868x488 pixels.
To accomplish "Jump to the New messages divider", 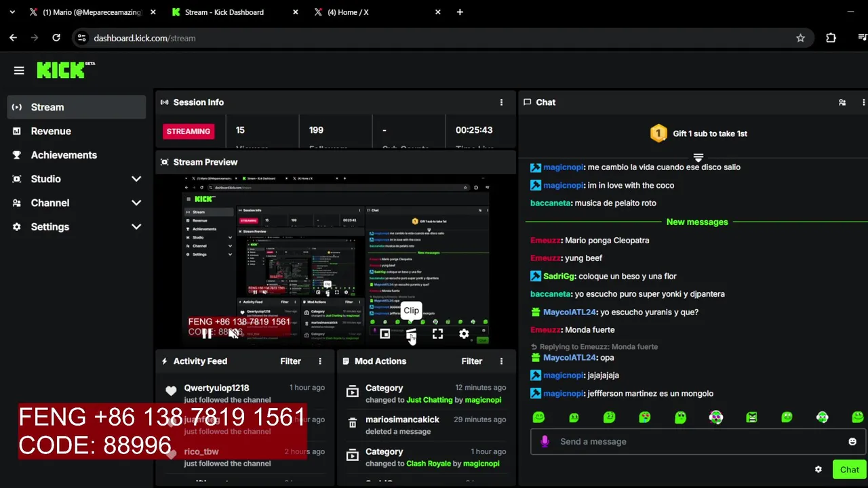I will [x=697, y=222].
